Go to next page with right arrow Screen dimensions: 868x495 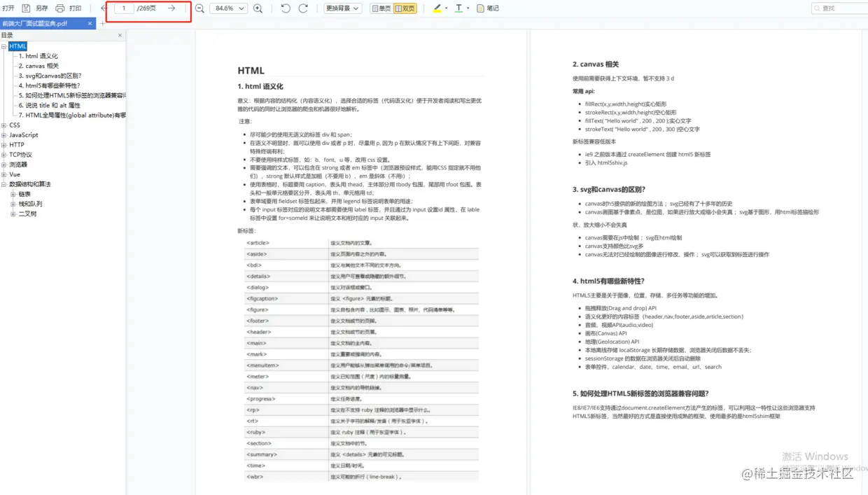pos(171,8)
